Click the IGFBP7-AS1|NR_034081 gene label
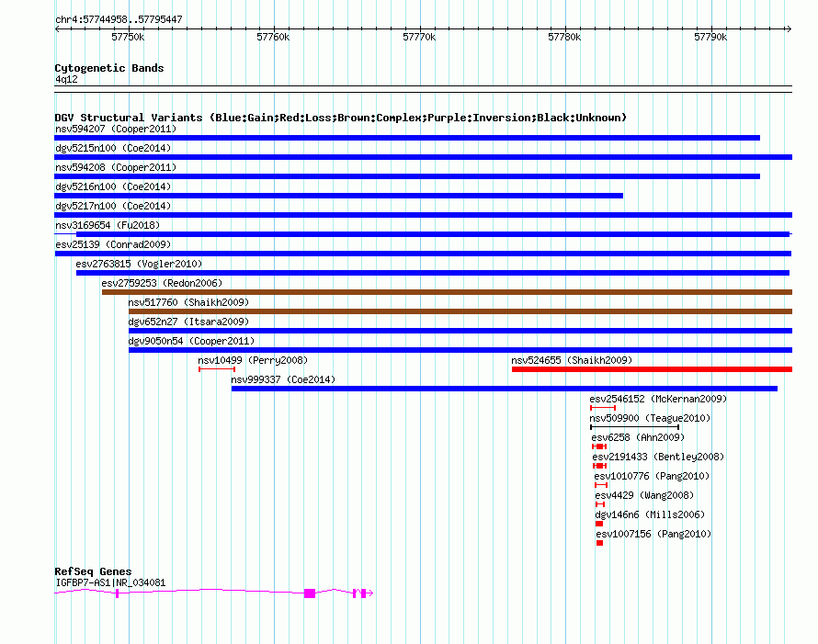This screenshot has height=644, width=818. pos(110,582)
